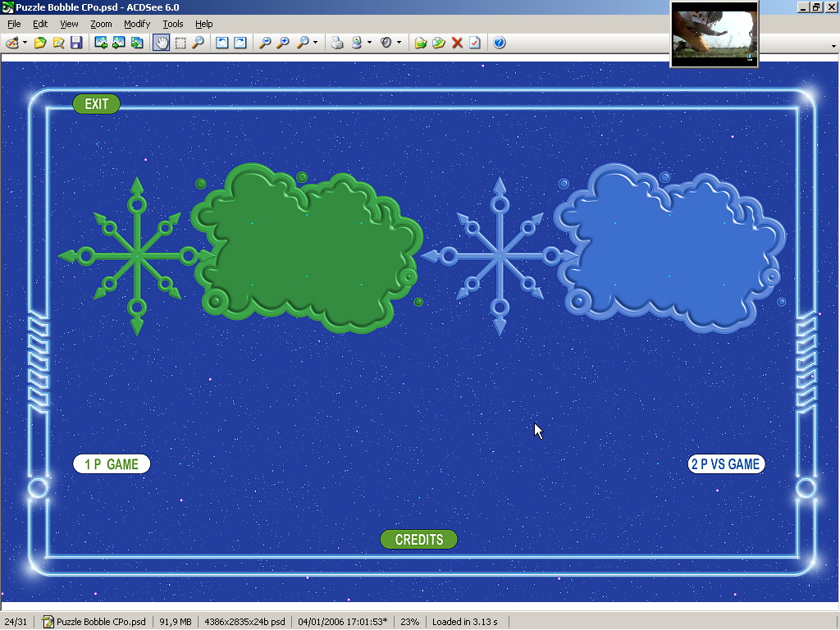Expand the zoom options dropdown arrow
840x630 pixels.
click(316, 43)
